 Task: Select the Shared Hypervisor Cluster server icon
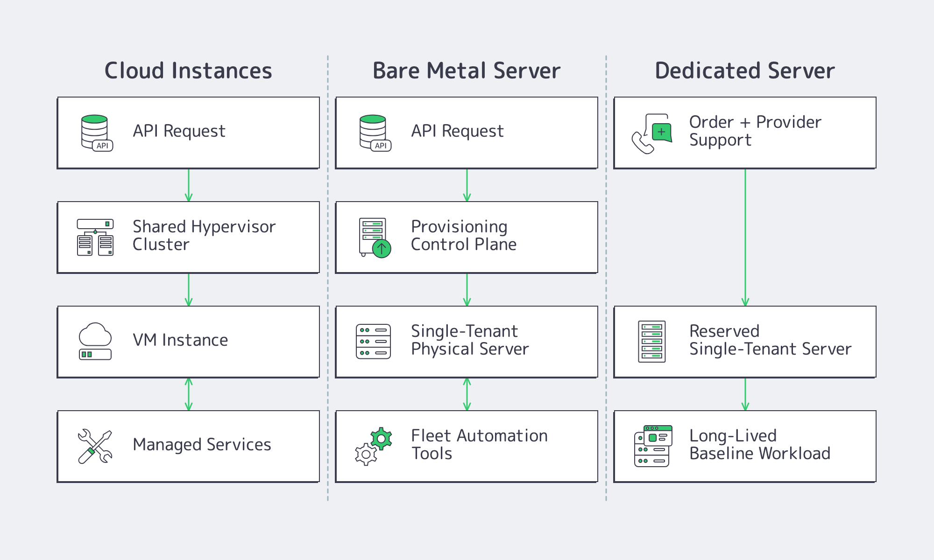[x=95, y=237]
